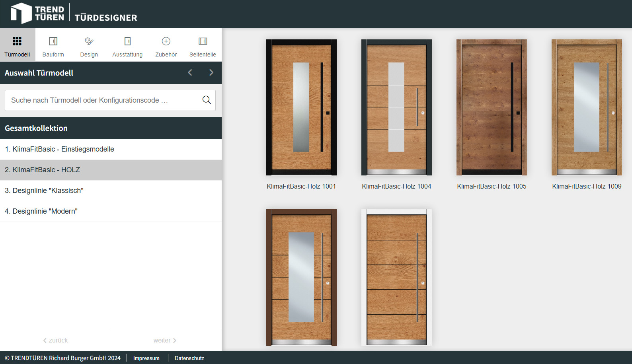Screen dimensions: 632x364
Task: Click the Trend Türen logo
Action: [x=38, y=14]
